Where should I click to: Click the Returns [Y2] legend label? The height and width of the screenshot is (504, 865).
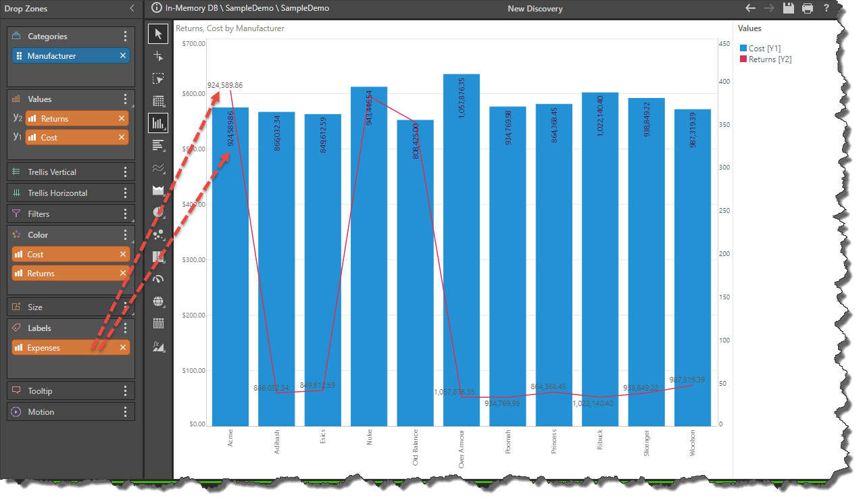(770, 59)
